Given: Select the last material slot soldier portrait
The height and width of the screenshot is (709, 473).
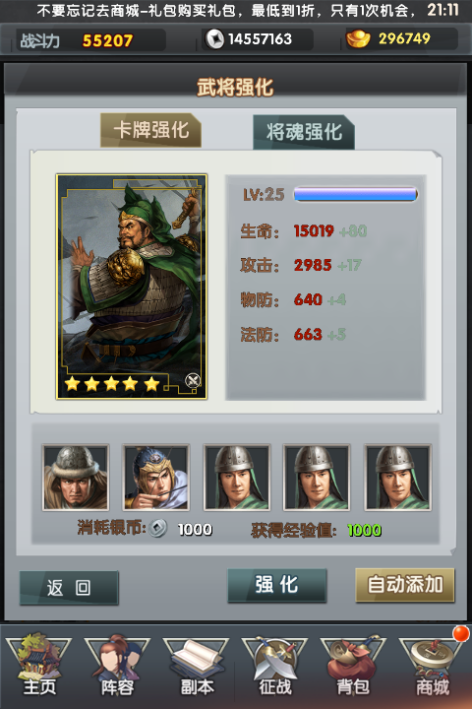Looking at the screenshot, I should point(397,477).
